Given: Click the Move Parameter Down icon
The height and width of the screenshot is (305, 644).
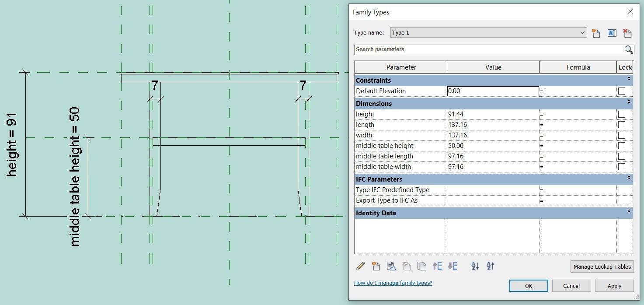Looking at the screenshot, I should pyautogui.click(x=453, y=266).
